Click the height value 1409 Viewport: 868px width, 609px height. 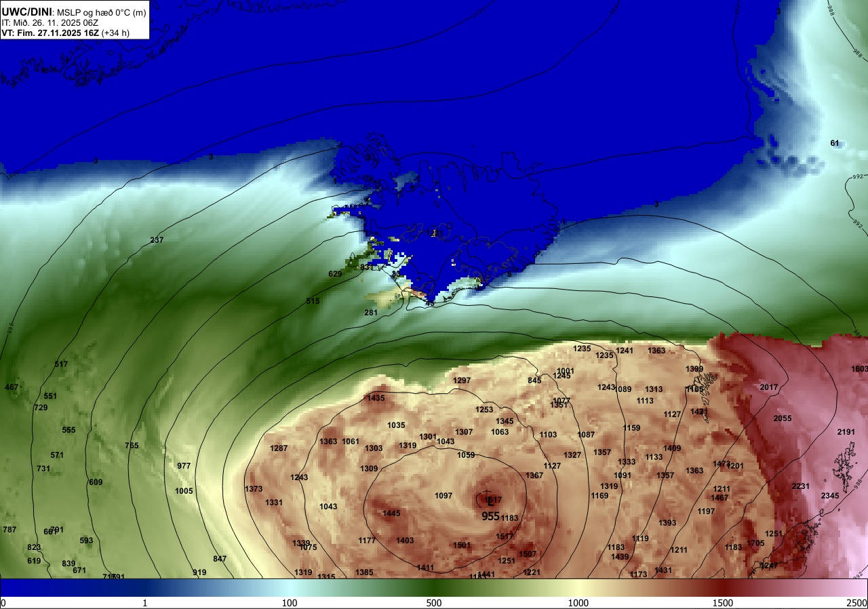point(672,448)
